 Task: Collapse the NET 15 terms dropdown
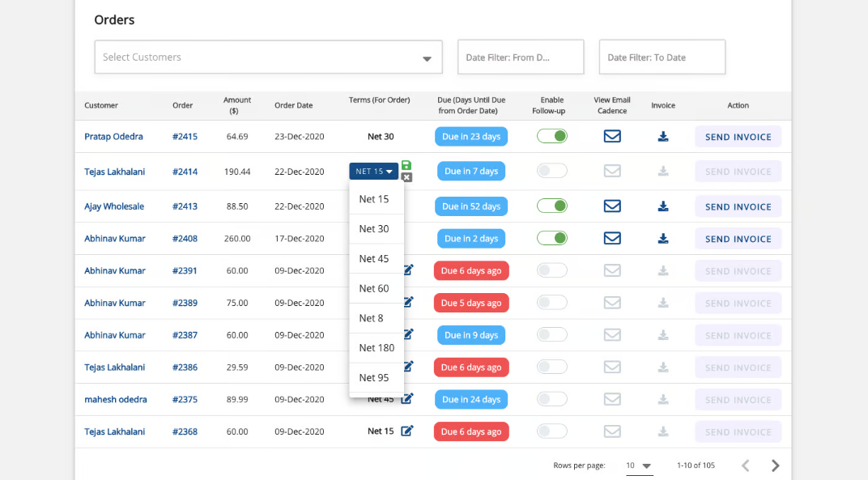(x=374, y=172)
